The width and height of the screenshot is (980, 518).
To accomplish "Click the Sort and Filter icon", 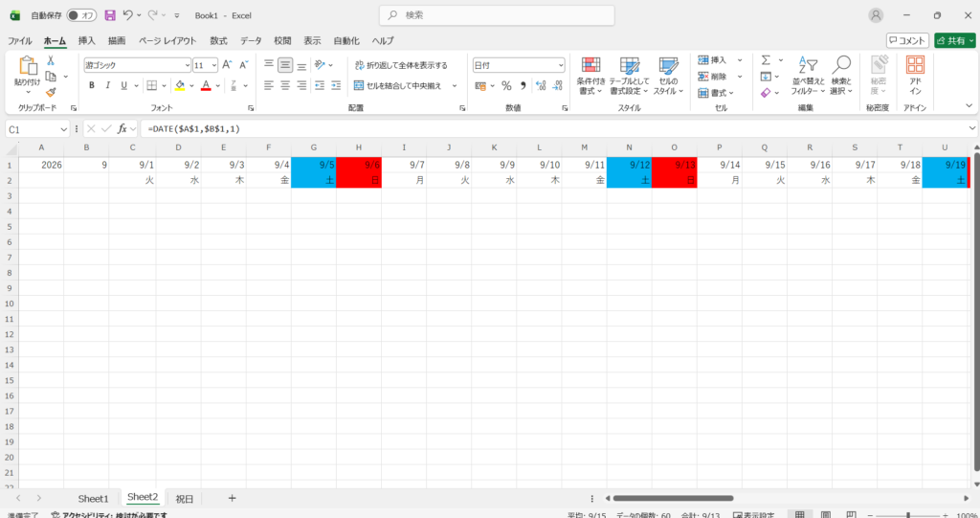I will point(808,76).
